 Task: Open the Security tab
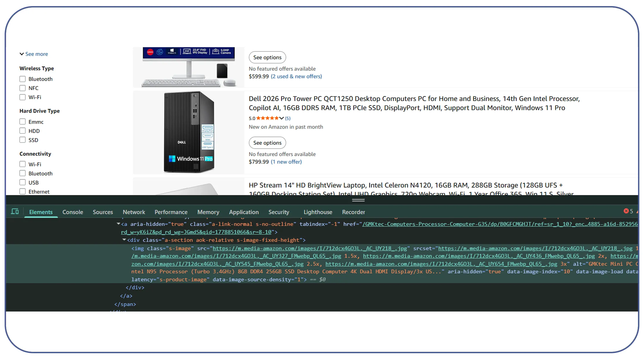coord(279,212)
